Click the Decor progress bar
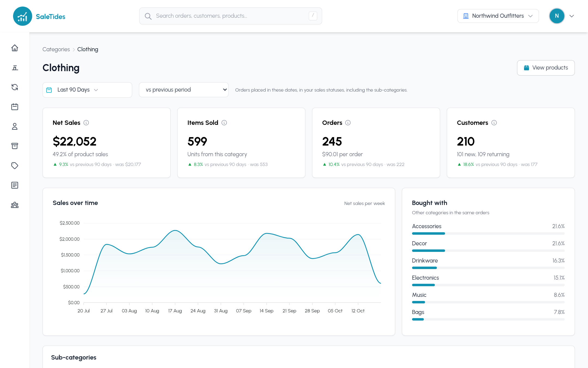This screenshot has height=368, width=588. coord(488,251)
